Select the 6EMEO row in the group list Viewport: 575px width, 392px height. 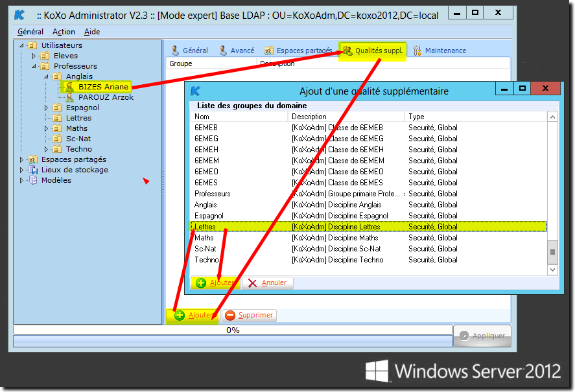click(369, 172)
